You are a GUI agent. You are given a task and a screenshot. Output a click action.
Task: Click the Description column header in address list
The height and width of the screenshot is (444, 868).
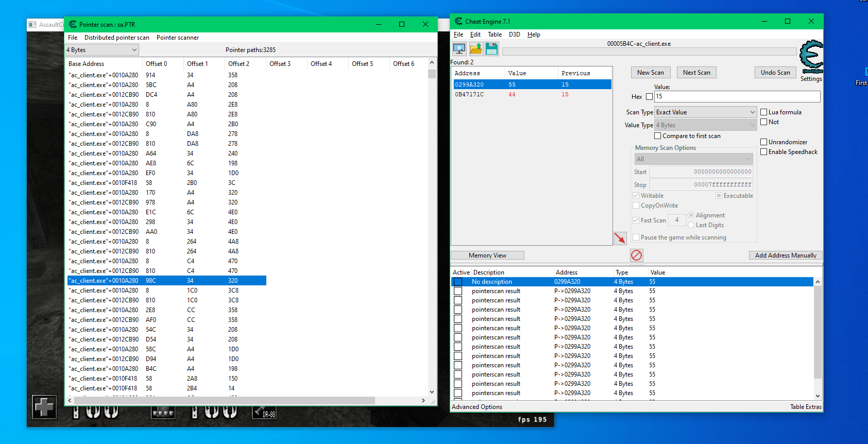click(513, 272)
